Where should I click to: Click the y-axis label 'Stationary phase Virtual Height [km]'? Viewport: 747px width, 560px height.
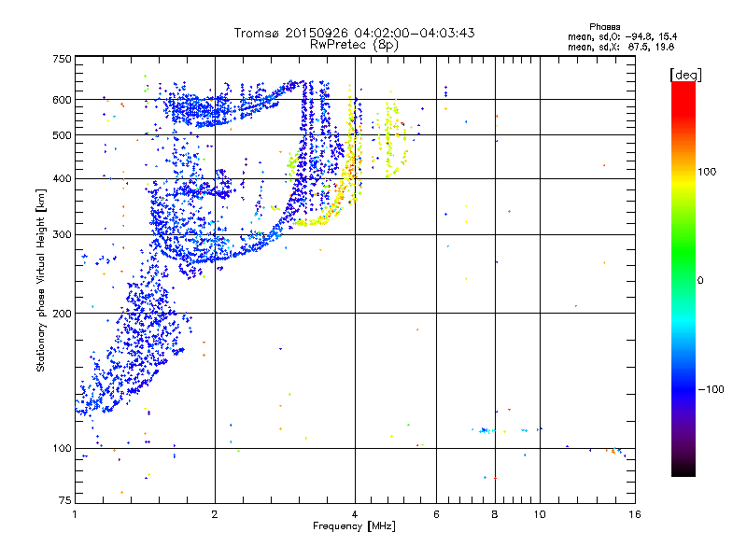[41, 281]
